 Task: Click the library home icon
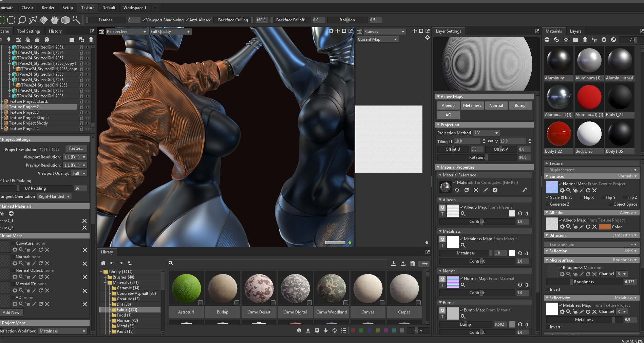103,263
